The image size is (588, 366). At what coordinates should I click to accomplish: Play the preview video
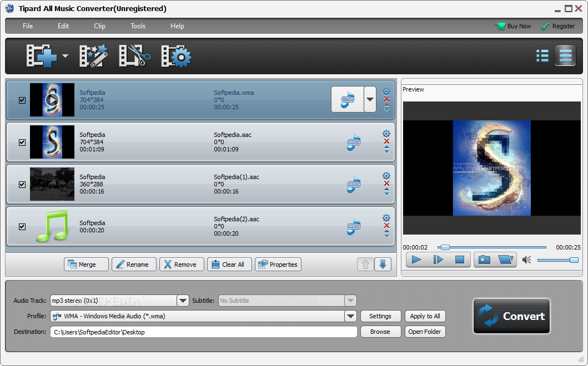coord(416,260)
